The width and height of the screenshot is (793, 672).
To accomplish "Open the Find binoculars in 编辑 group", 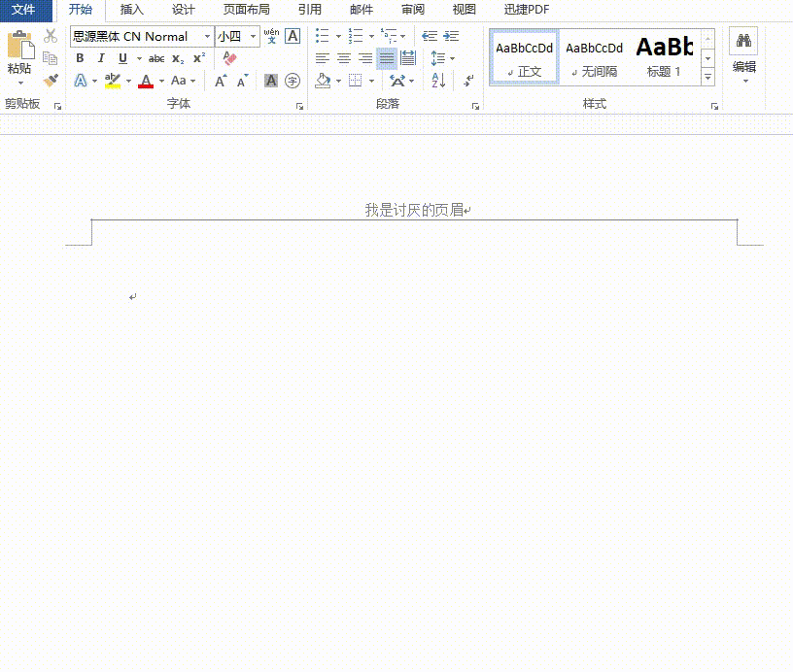I will [743, 41].
